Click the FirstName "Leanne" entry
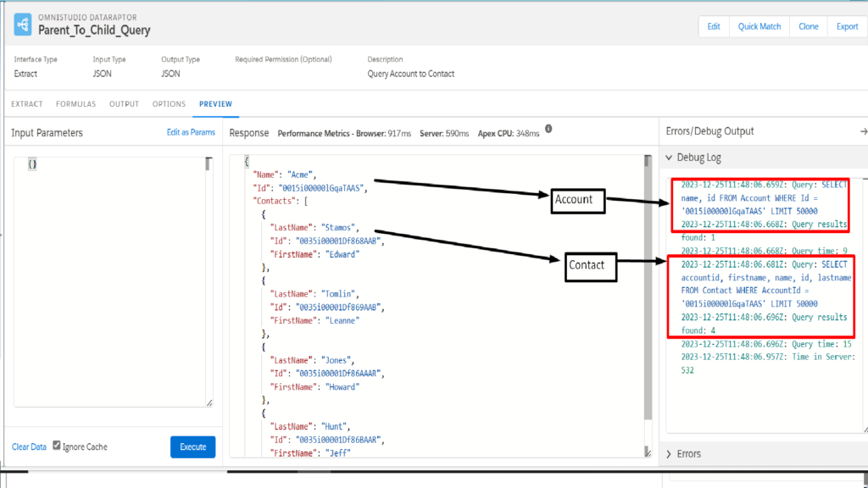Viewport: 868px width, 488px height. click(314, 320)
